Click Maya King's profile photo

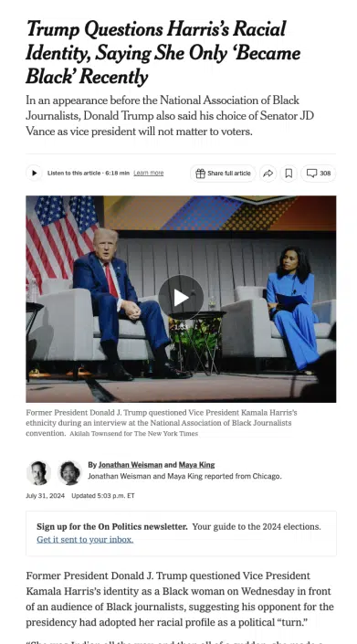tap(69, 473)
